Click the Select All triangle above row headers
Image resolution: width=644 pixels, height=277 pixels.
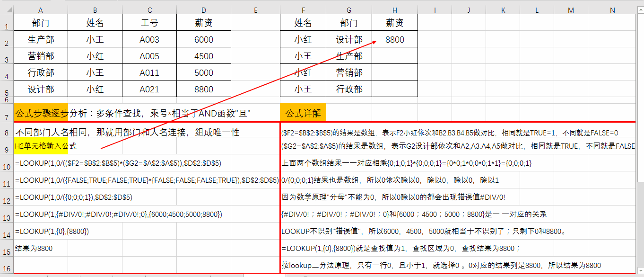pos(7,9)
